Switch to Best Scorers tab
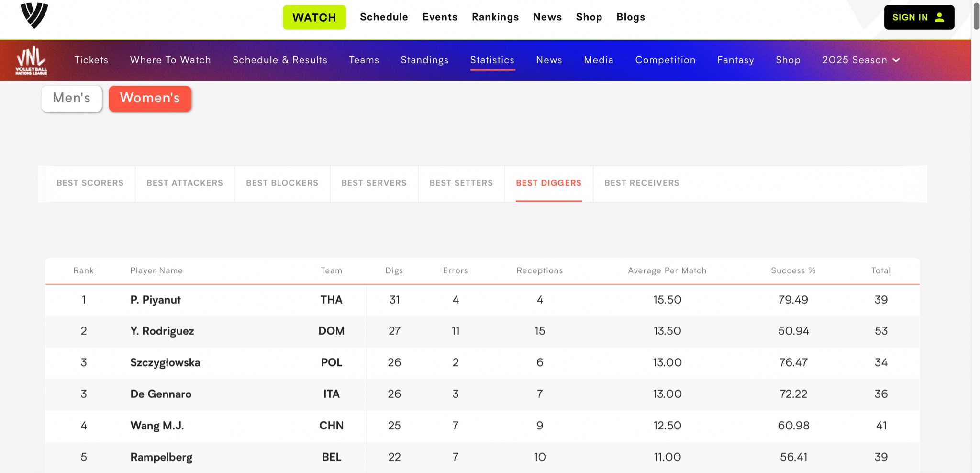Screen dimensions: 980x473 [x=90, y=183]
